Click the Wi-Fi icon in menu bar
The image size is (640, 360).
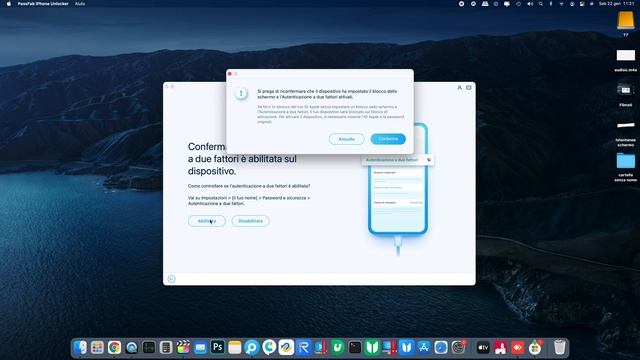coord(561,4)
